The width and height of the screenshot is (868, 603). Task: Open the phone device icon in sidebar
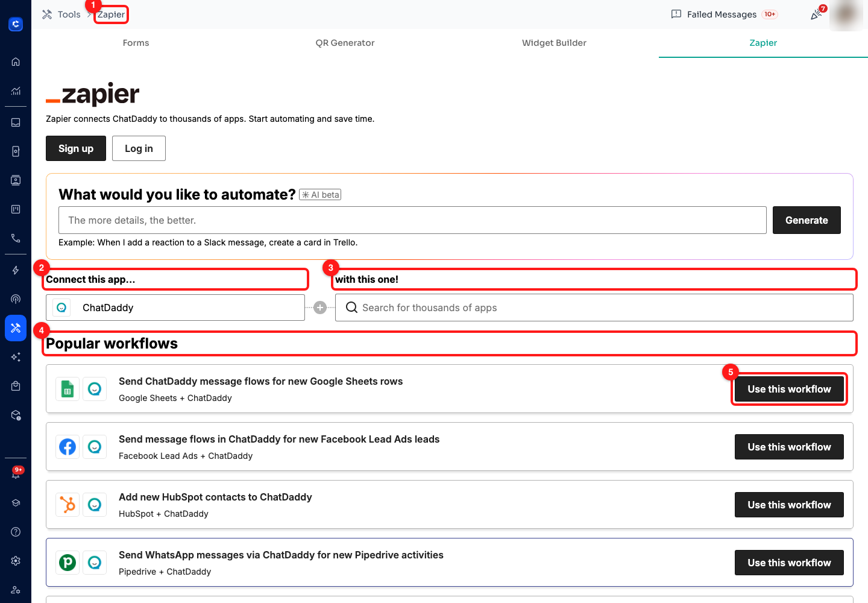click(x=16, y=151)
